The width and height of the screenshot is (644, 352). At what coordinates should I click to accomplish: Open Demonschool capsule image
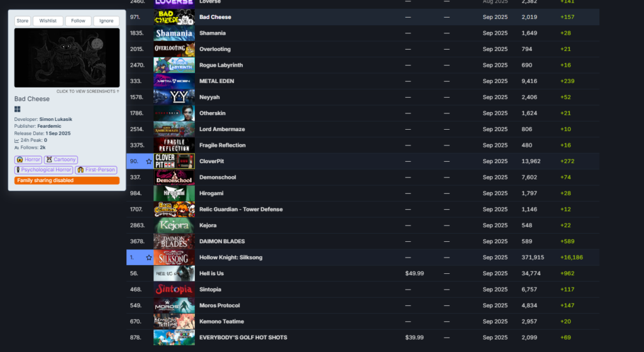coord(174,178)
